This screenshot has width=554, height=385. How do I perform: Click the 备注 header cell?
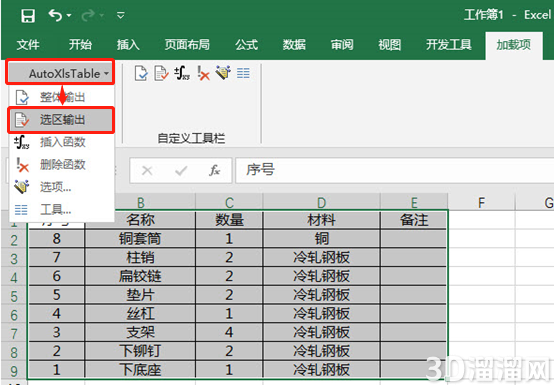tap(414, 220)
